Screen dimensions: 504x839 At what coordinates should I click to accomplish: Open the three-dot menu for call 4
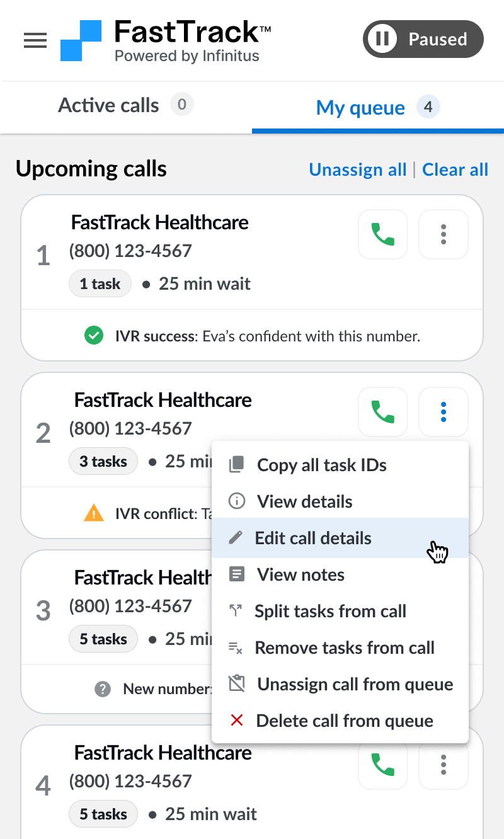point(444,765)
